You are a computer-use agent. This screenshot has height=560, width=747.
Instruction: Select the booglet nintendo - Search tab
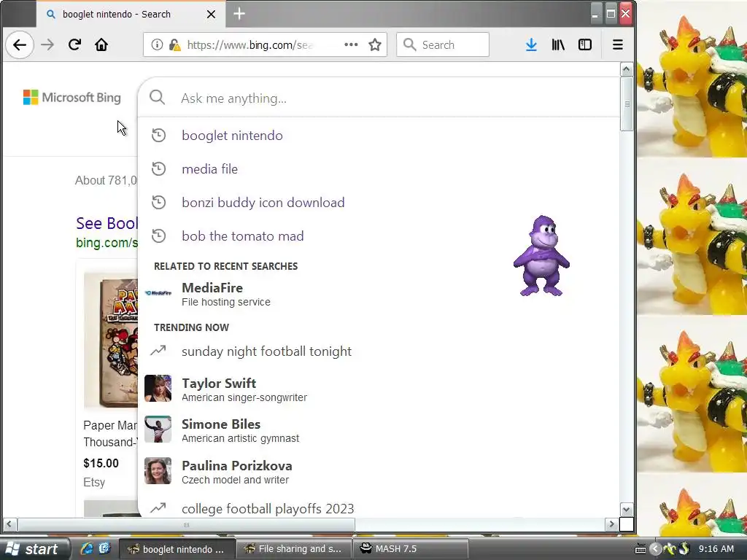(x=131, y=15)
